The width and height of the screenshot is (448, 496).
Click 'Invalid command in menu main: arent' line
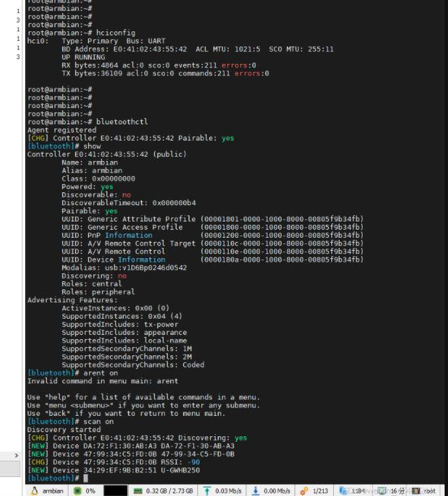(x=102, y=381)
